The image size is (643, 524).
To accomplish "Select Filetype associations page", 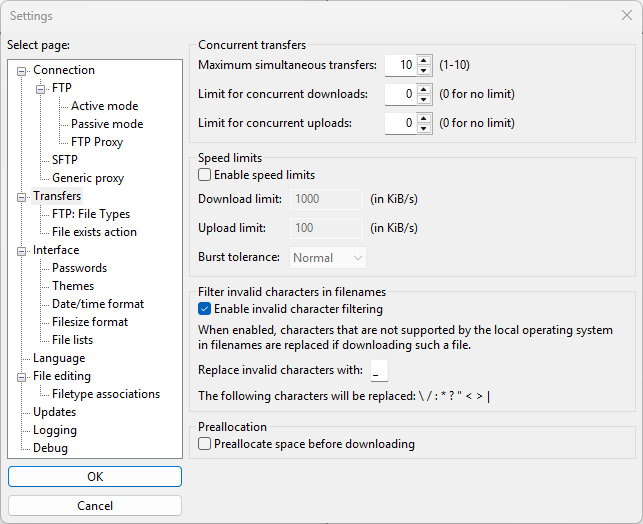I will click(x=106, y=394).
